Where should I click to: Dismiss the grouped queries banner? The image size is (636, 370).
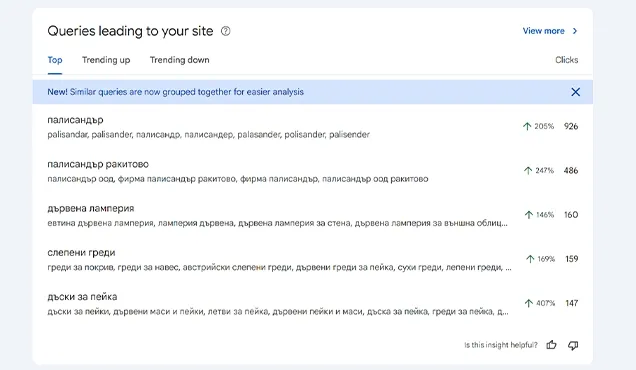point(575,92)
